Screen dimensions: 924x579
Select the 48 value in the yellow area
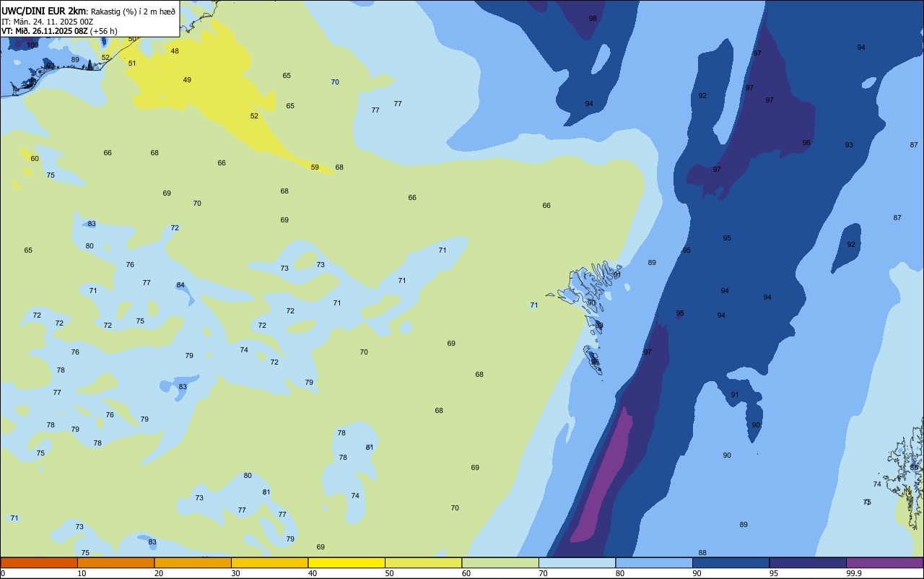pos(175,51)
